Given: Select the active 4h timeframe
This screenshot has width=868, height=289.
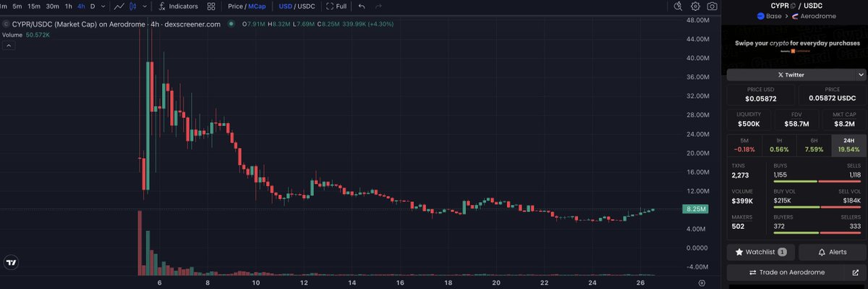Looking at the screenshot, I should [81, 6].
